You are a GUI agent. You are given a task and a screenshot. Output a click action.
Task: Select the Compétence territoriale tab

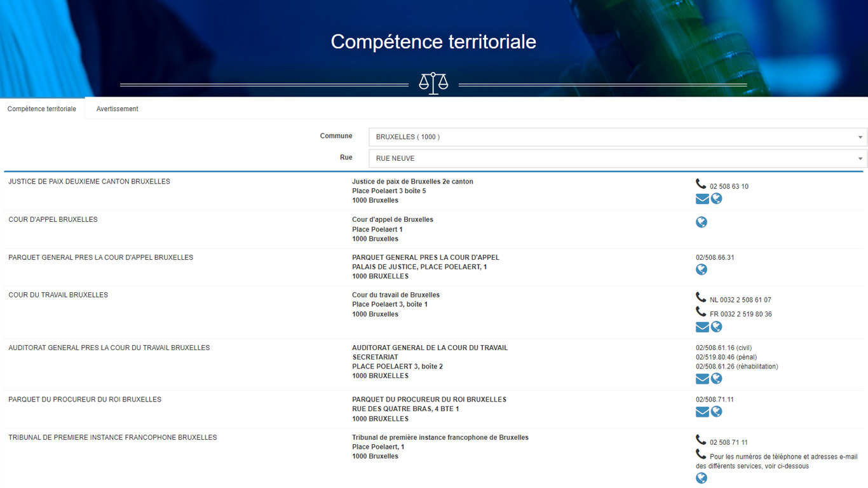click(42, 109)
